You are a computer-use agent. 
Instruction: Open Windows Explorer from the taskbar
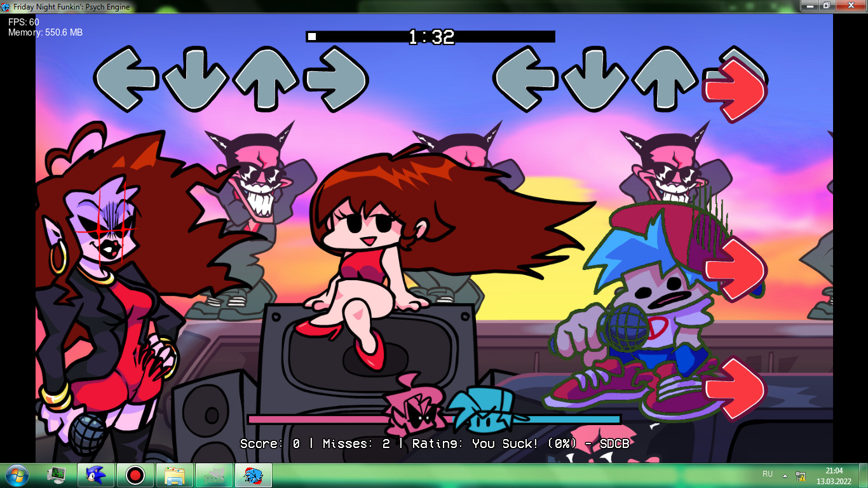(x=174, y=475)
